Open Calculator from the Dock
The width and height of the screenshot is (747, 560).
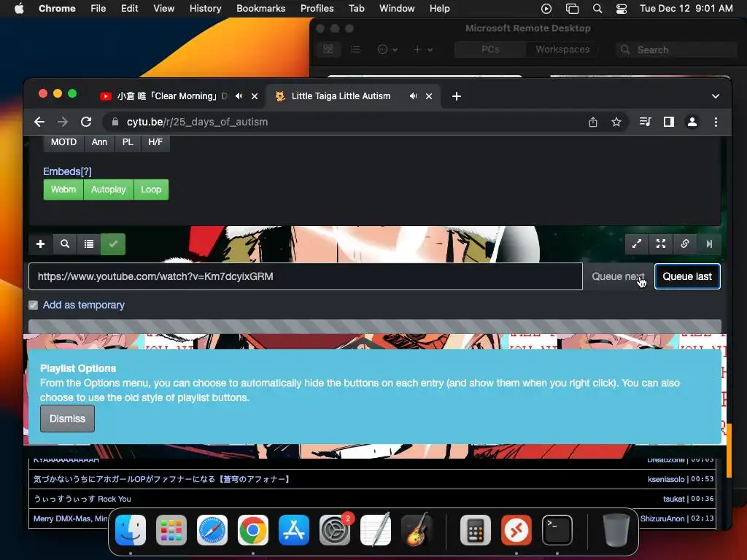(x=476, y=530)
